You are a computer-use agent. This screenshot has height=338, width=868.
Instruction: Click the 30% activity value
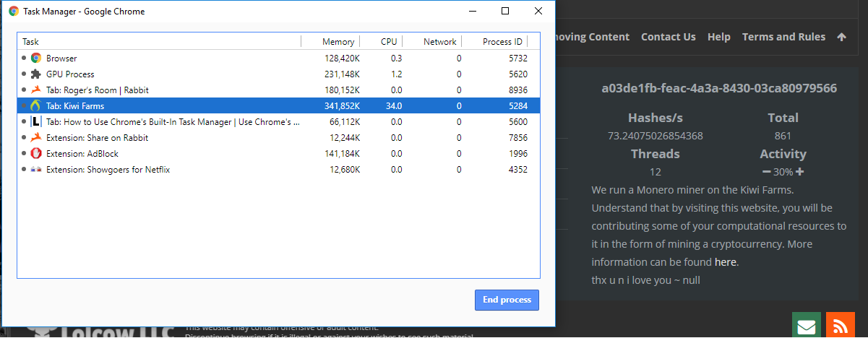coord(783,172)
